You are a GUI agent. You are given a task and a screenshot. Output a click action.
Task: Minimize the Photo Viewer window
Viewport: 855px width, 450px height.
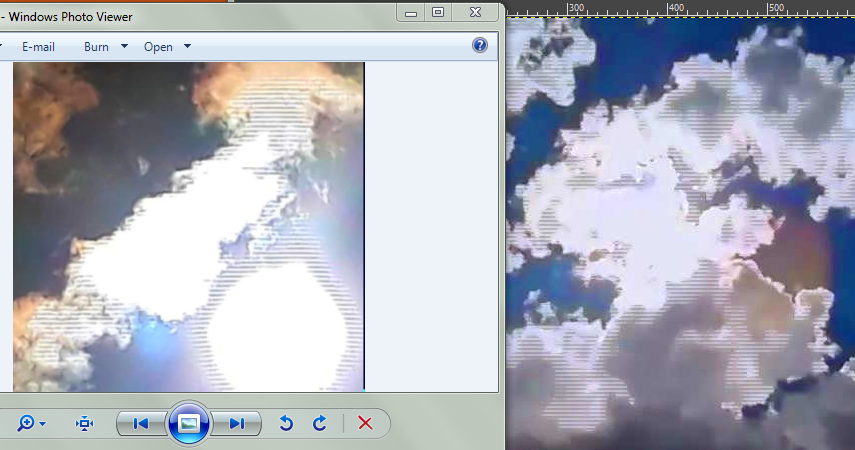click(x=411, y=12)
